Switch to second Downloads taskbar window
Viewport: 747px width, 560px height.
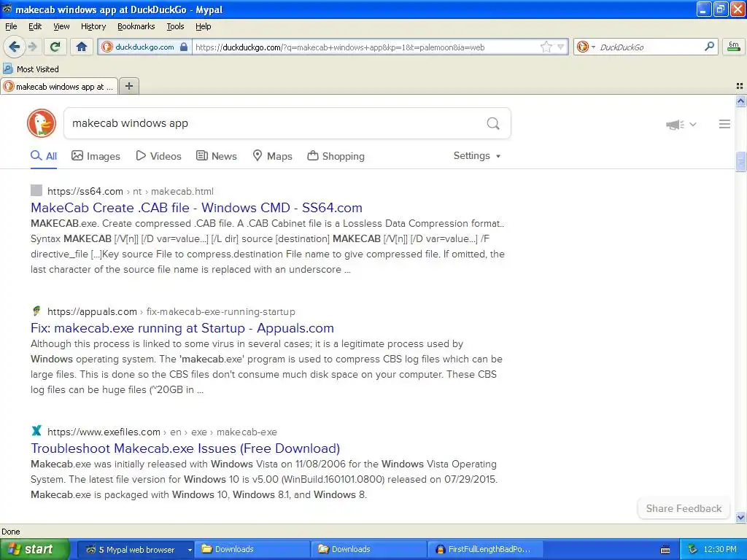coord(369,550)
